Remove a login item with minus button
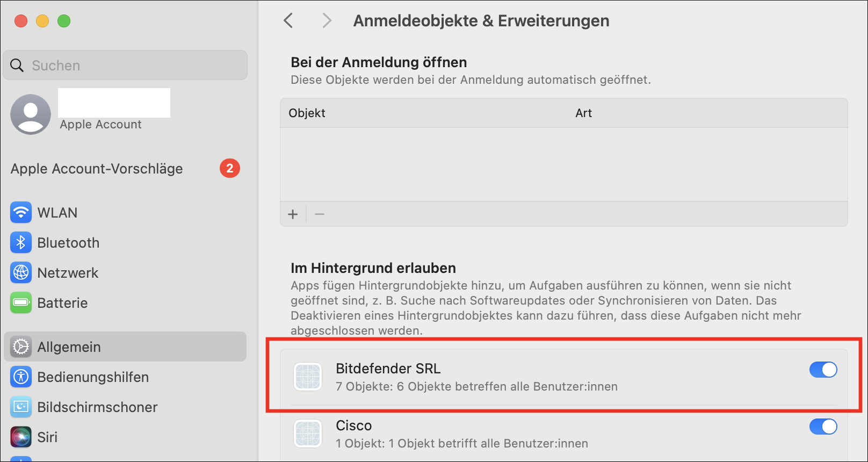The width and height of the screenshot is (868, 462). pyautogui.click(x=320, y=214)
